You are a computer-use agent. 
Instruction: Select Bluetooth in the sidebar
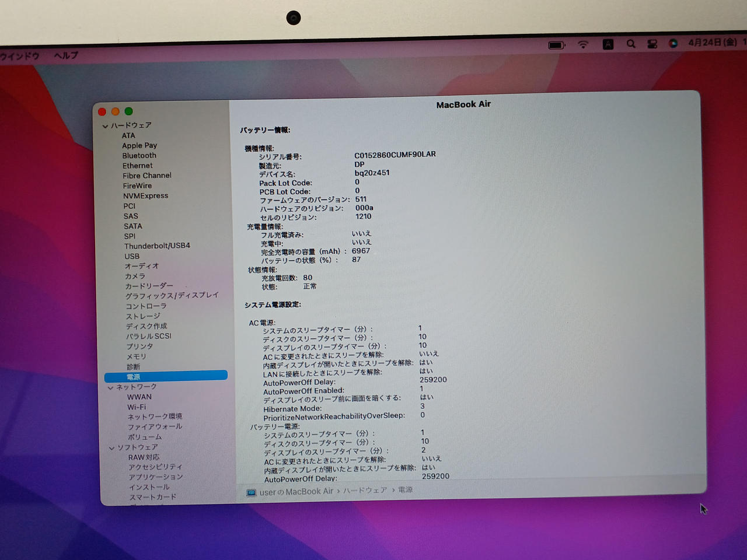point(139,156)
